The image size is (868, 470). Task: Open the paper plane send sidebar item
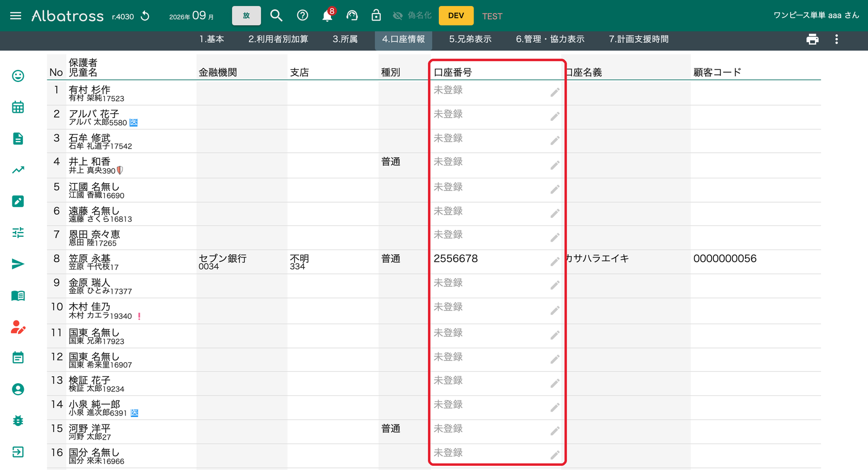(x=18, y=264)
